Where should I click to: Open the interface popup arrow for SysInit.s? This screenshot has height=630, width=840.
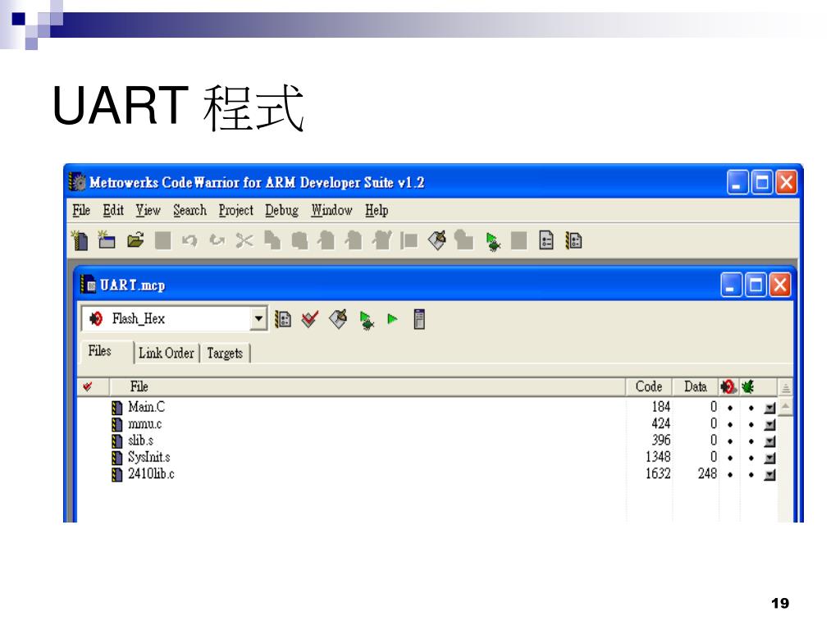(x=769, y=458)
